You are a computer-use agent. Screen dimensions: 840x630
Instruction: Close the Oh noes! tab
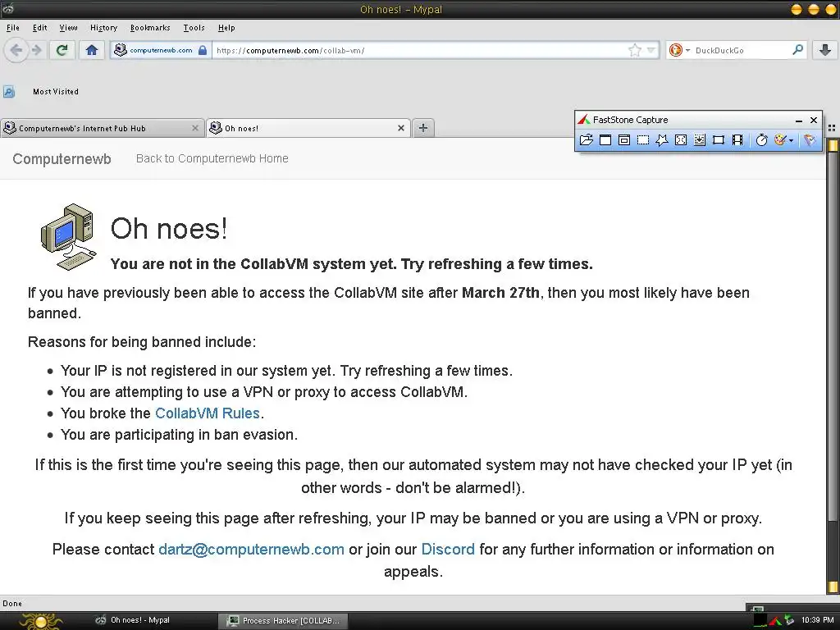pos(400,128)
